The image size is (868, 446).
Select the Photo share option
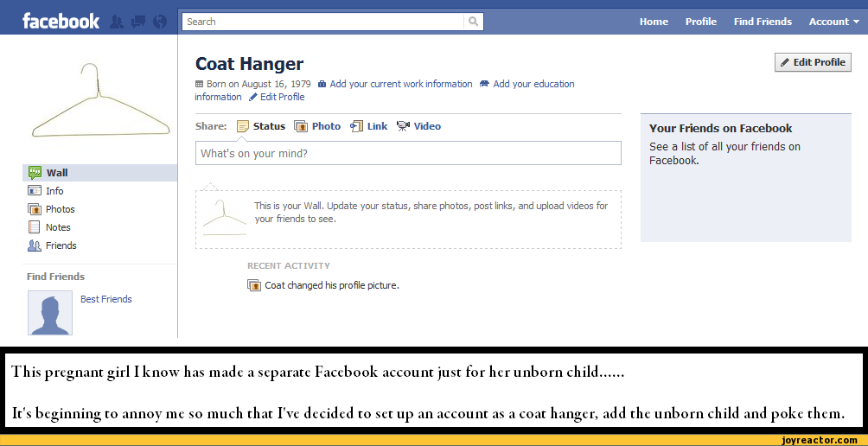317,126
